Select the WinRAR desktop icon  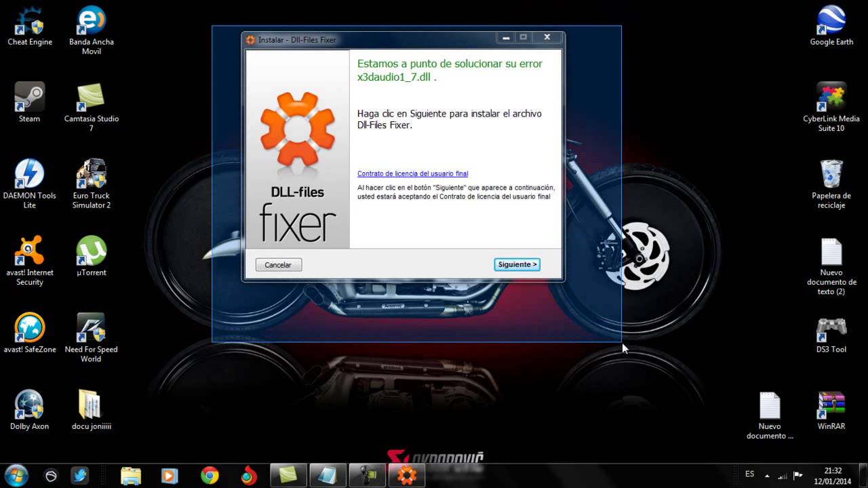pos(831,411)
